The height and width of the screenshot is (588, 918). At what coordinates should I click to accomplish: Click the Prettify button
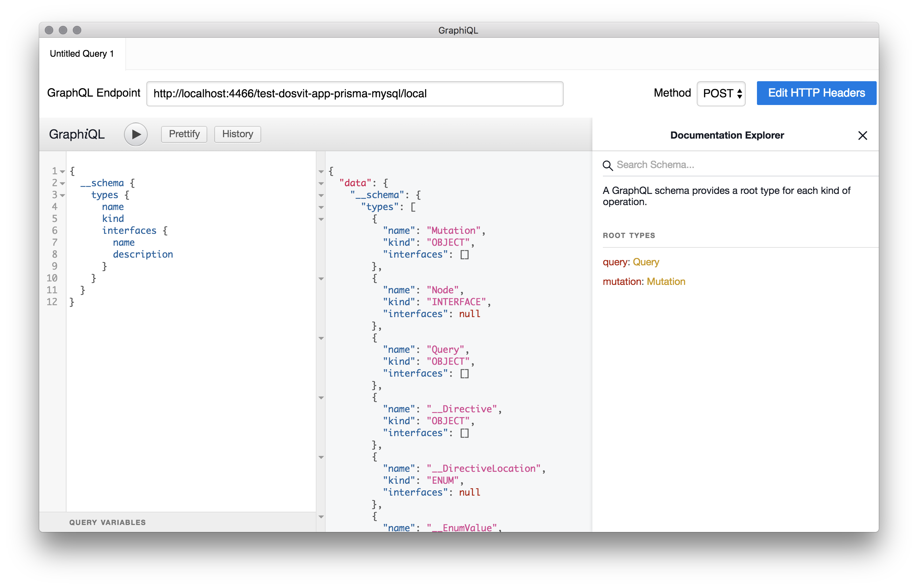coord(184,134)
